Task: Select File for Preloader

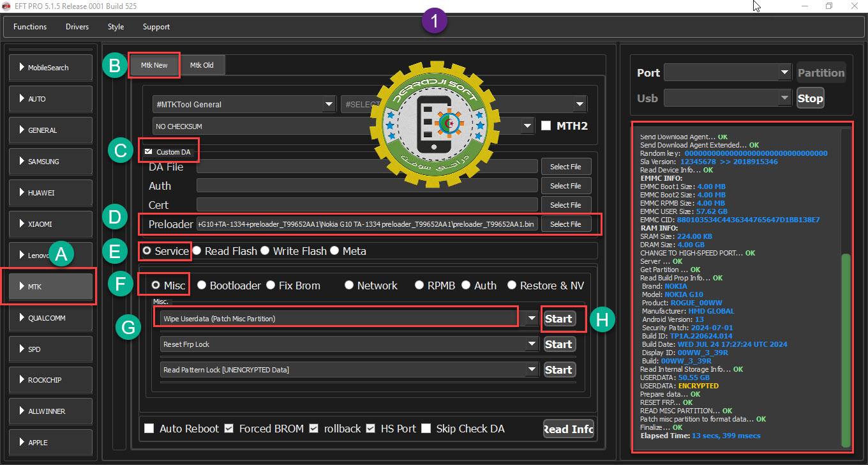Action: tap(565, 224)
